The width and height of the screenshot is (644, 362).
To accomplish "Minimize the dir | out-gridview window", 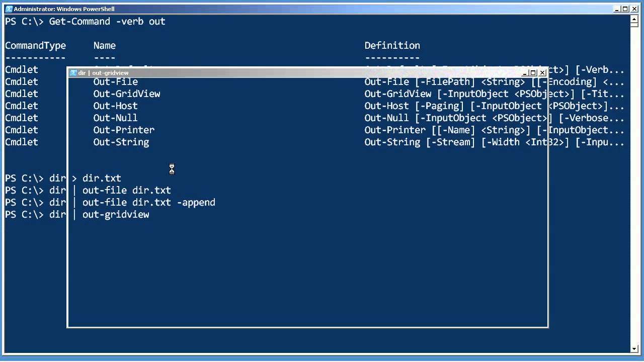I will click(525, 73).
